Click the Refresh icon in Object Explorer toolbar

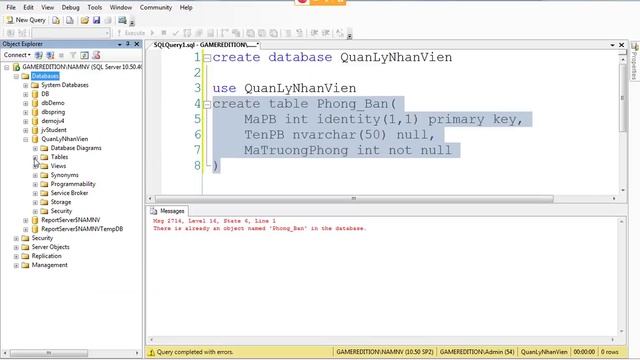point(84,55)
